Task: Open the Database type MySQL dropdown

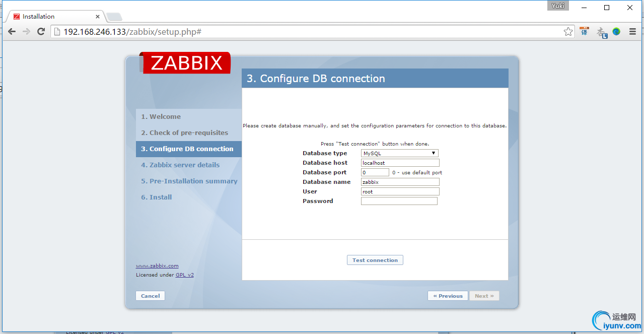Action: click(400, 153)
